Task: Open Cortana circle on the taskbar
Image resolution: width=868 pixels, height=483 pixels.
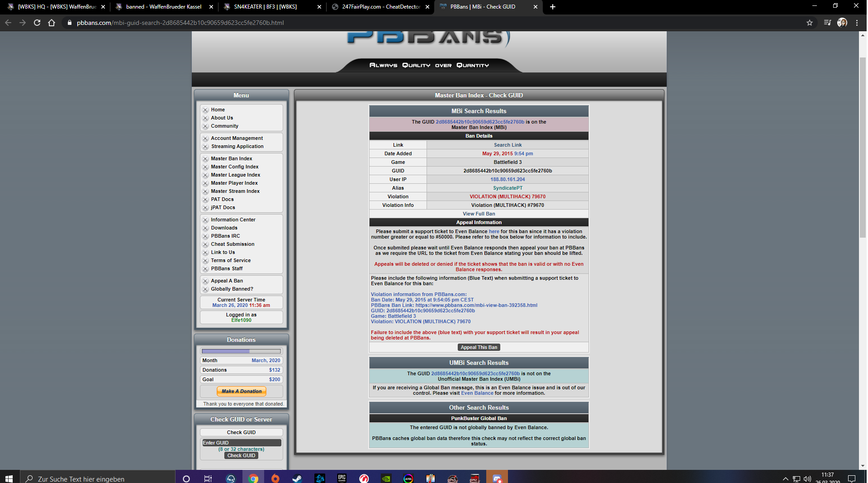Action: click(x=186, y=478)
